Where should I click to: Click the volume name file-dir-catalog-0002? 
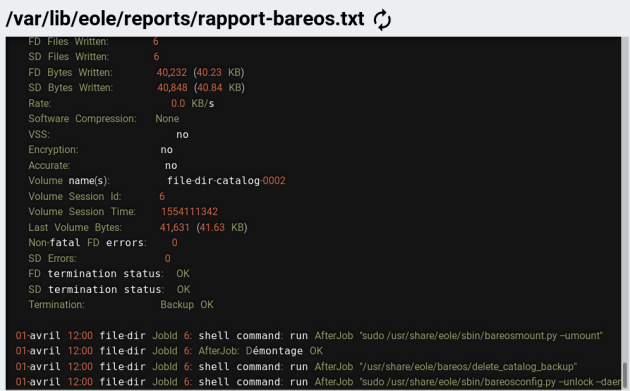[x=226, y=181]
